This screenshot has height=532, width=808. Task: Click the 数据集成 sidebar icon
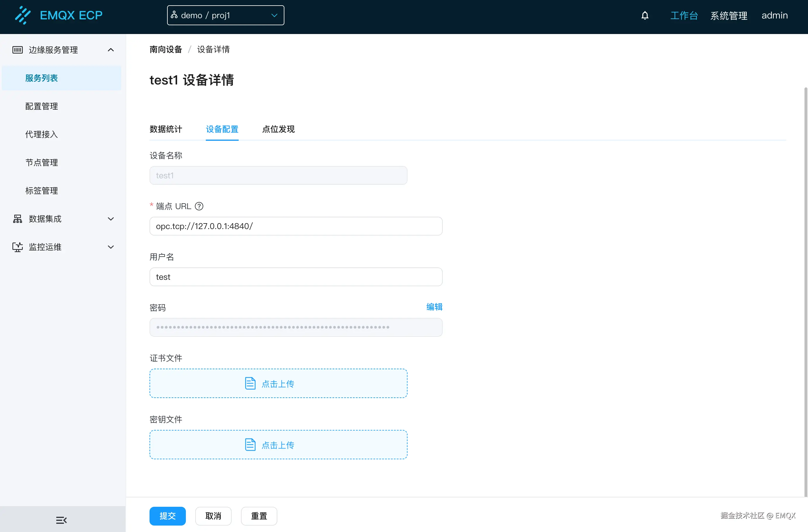[17, 219]
